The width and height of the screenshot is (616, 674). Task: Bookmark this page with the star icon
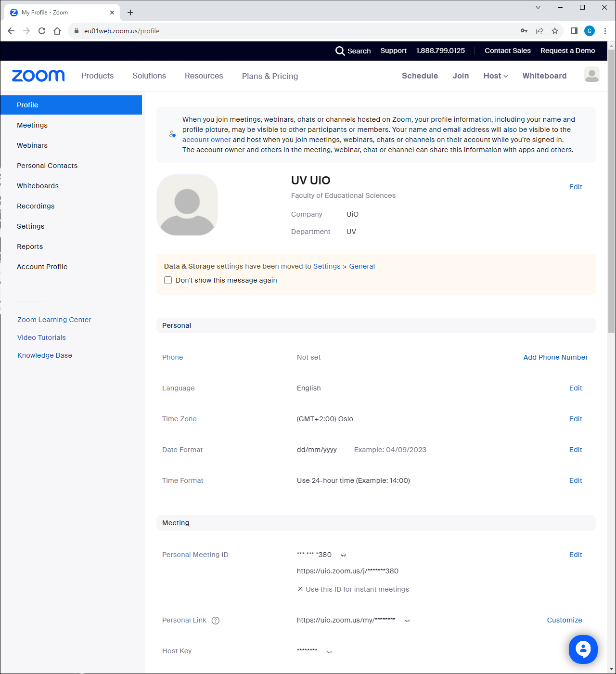pyautogui.click(x=555, y=31)
